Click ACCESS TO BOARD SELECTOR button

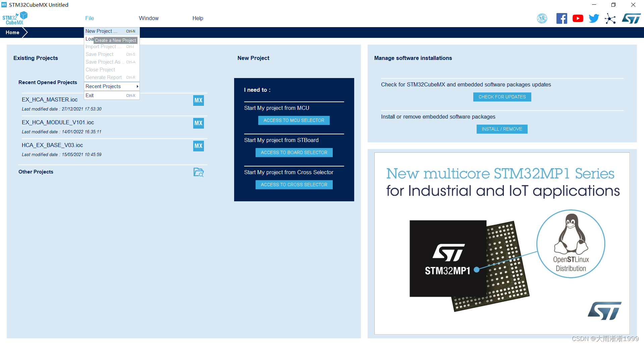[x=294, y=152]
